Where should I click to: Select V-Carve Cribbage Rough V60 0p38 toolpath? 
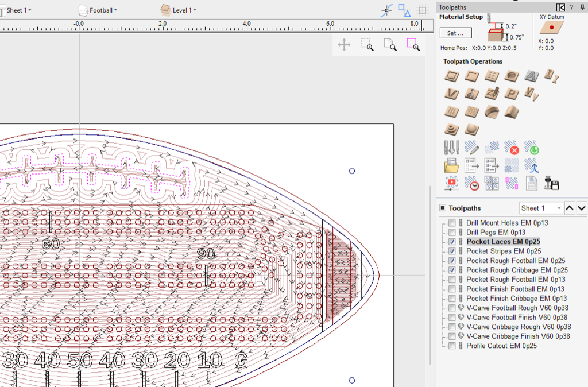[519, 327]
